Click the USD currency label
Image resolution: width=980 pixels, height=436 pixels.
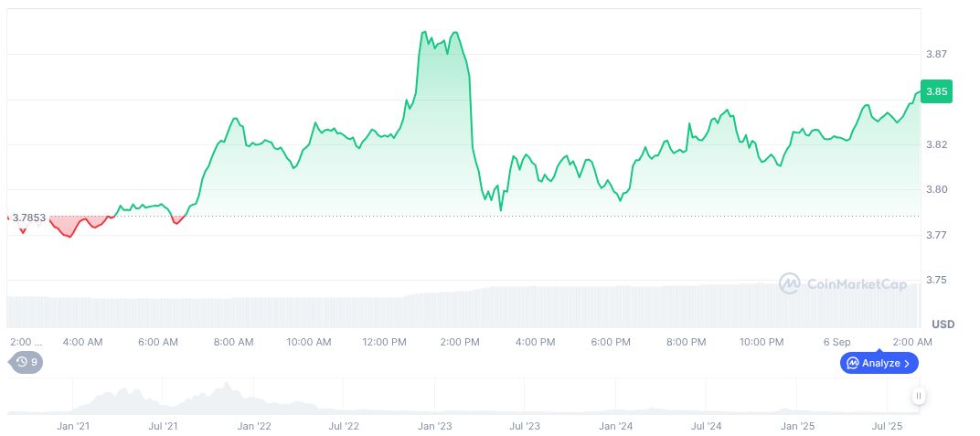943,324
